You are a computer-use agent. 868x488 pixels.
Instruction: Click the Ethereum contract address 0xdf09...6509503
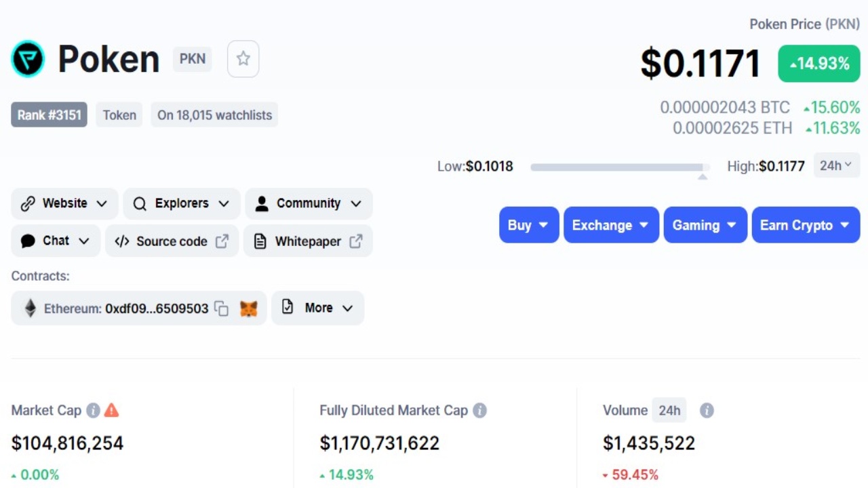click(x=157, y=308)
